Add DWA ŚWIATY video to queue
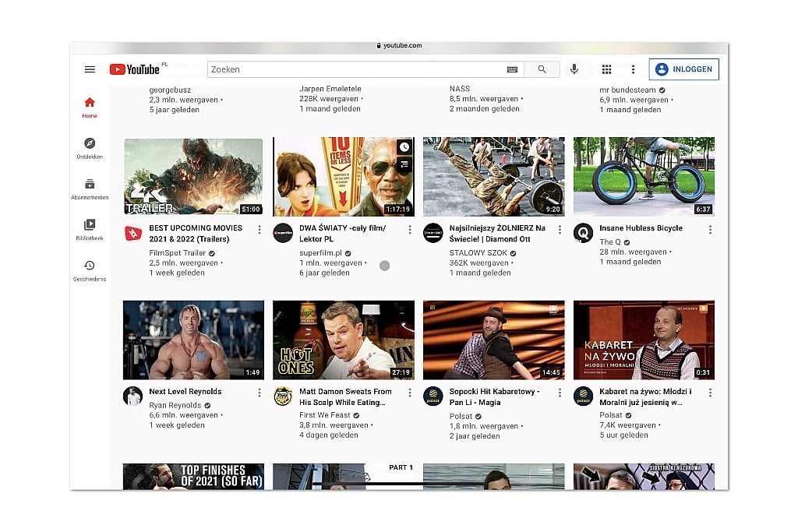This screenshot has width=798, height=532. click(404, 164)
